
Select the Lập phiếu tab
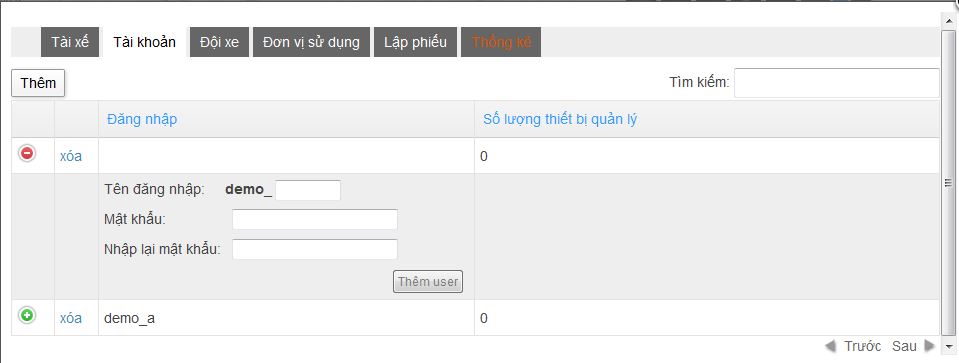pos(415,42)
